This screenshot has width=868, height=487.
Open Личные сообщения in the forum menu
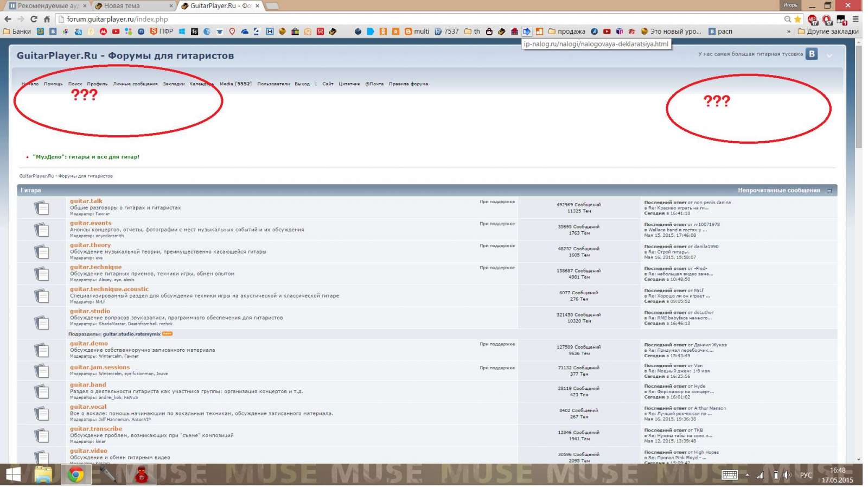pos(135,84)
